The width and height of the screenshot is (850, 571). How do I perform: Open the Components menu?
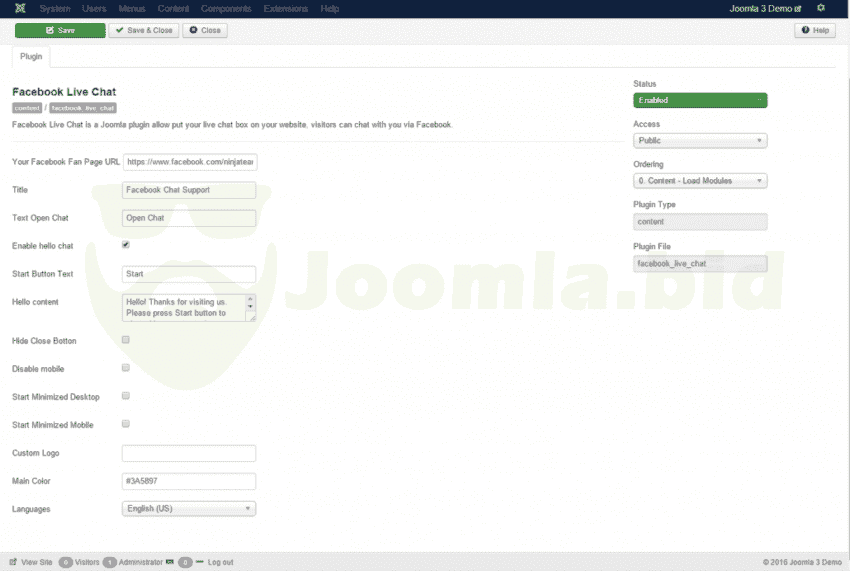226,9
